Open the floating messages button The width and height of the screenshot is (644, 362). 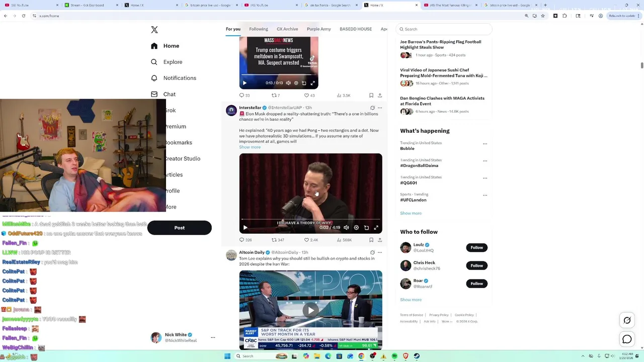pyautogui.click(x=627, y=340)
